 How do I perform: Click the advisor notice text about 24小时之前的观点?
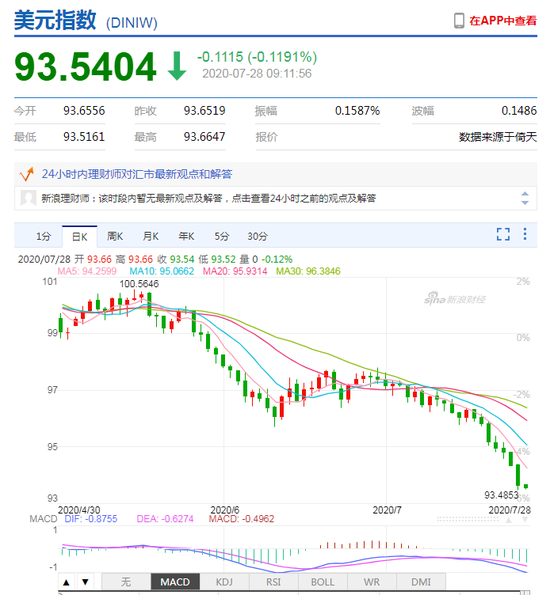point(209,198)
